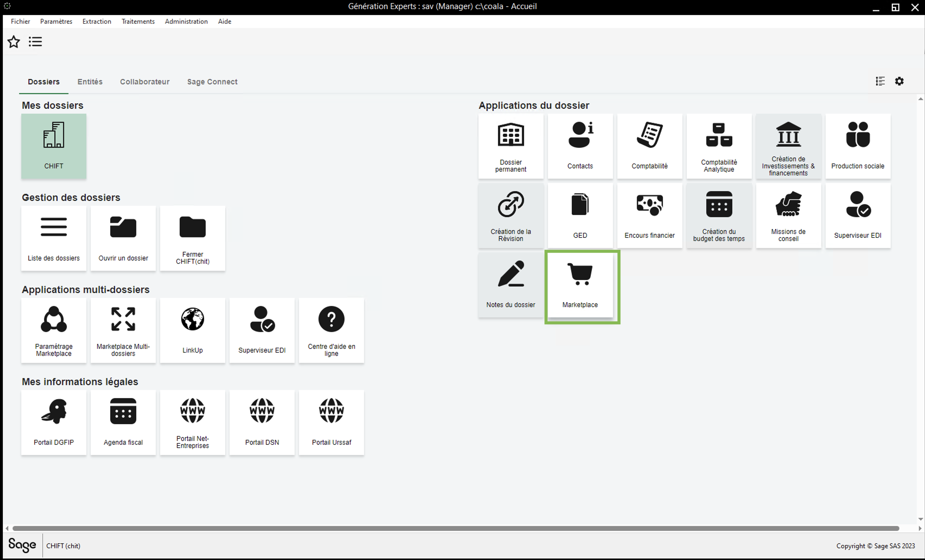Open the LinkUp globe tile

[192, 330]
